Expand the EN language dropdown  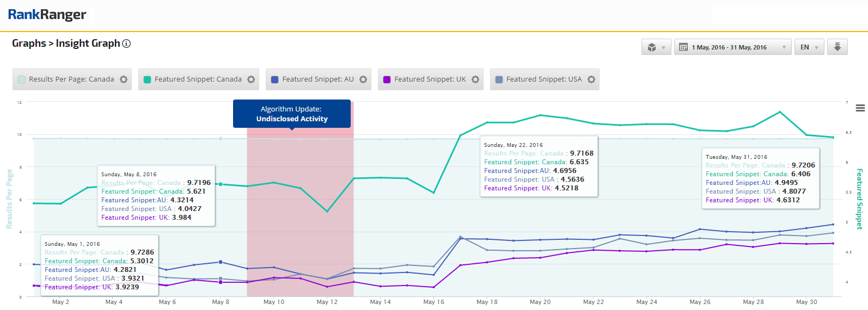pyautogui.click(x=809, y=47)
